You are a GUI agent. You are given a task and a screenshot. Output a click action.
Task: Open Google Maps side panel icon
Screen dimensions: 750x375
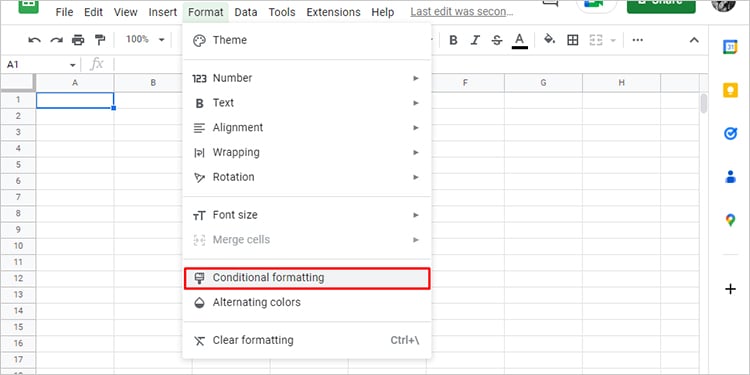coord(730,220)
